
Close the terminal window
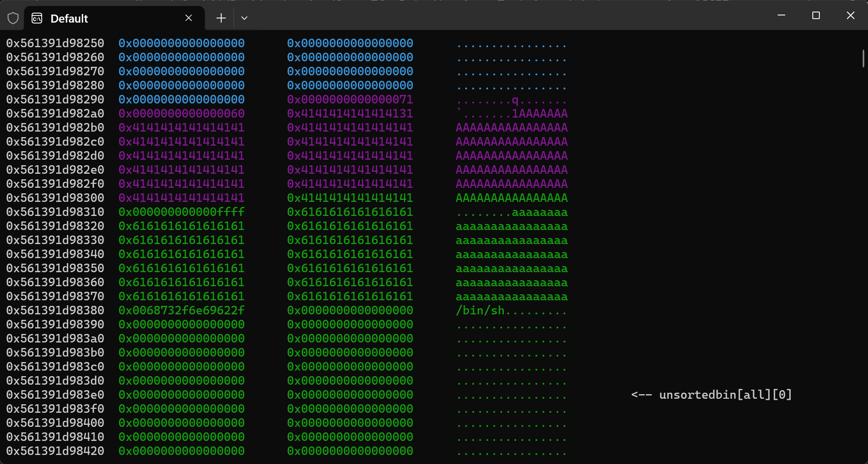(850, 16)
